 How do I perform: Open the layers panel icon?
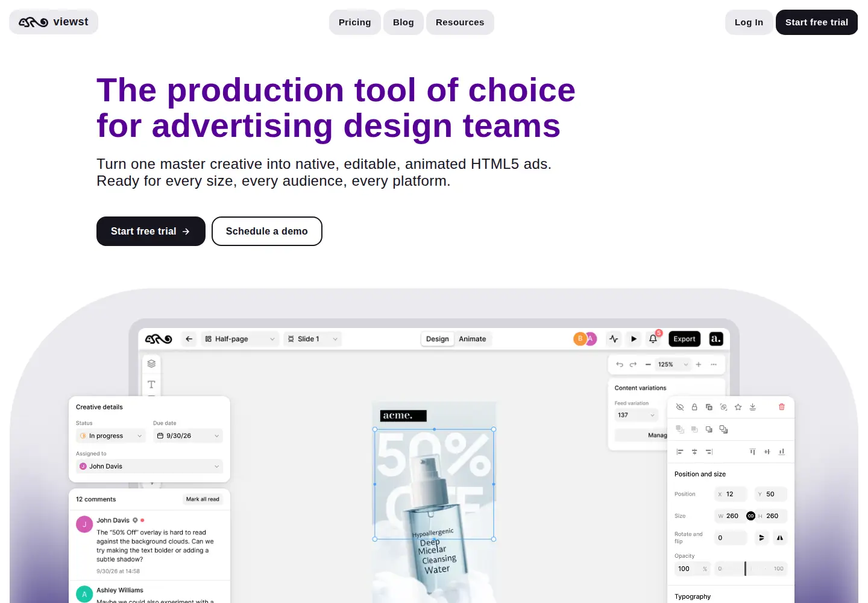tap(151, 364)
